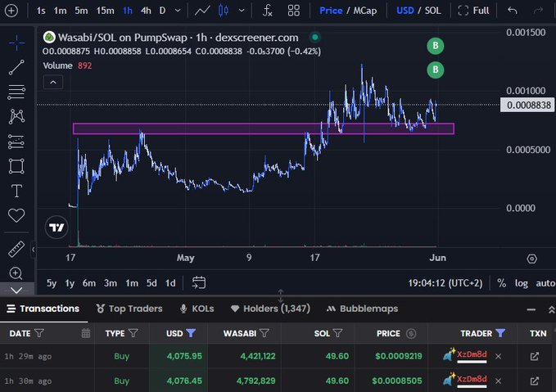Open the chart style dropdown arrow
This screenshot has width=556, height=392.
click(x=242, y=11)
